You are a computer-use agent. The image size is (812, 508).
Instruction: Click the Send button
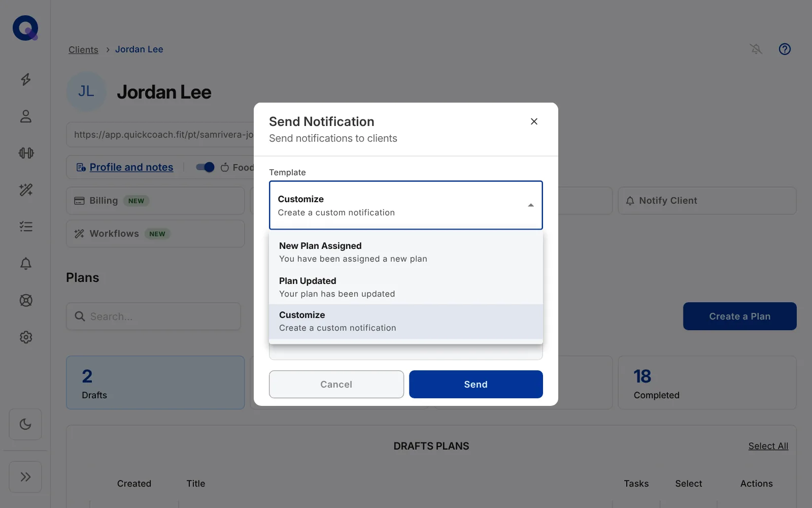click(x=476, y=384)
